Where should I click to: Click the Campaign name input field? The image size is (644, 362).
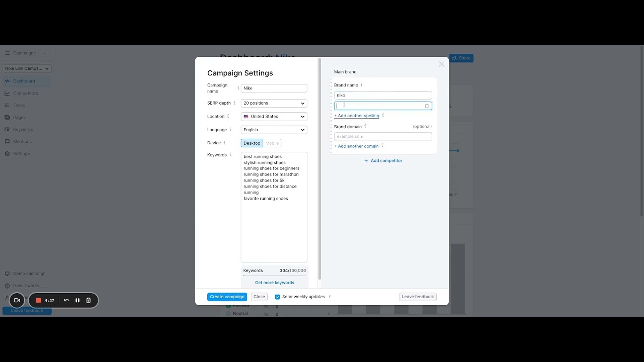[x=274, y=88]
